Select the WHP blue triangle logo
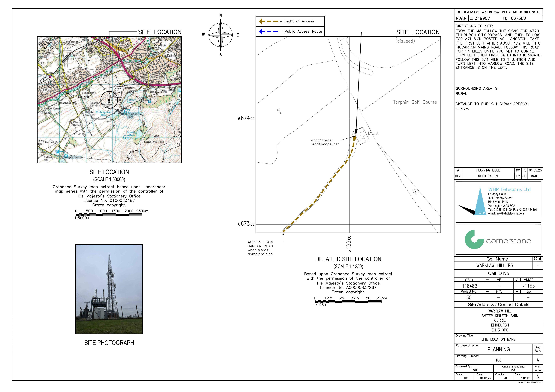This screenshot has height=392, width=555. [480, 201]
